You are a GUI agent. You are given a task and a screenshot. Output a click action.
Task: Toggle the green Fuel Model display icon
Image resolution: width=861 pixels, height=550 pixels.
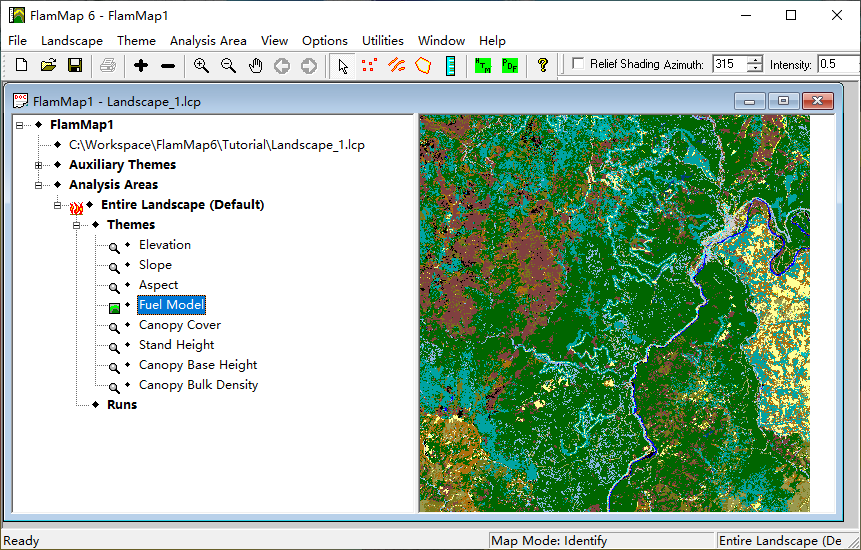[x=115, y=306]
